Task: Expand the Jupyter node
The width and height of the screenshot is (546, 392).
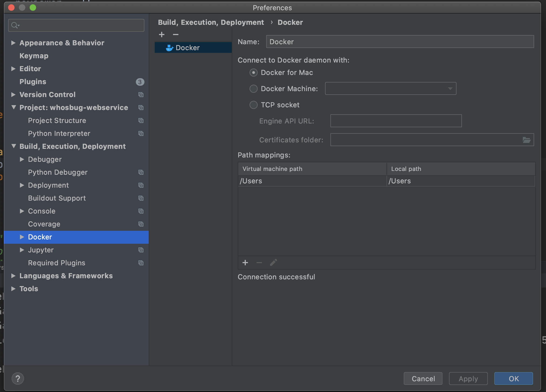Action: [22, 250]
